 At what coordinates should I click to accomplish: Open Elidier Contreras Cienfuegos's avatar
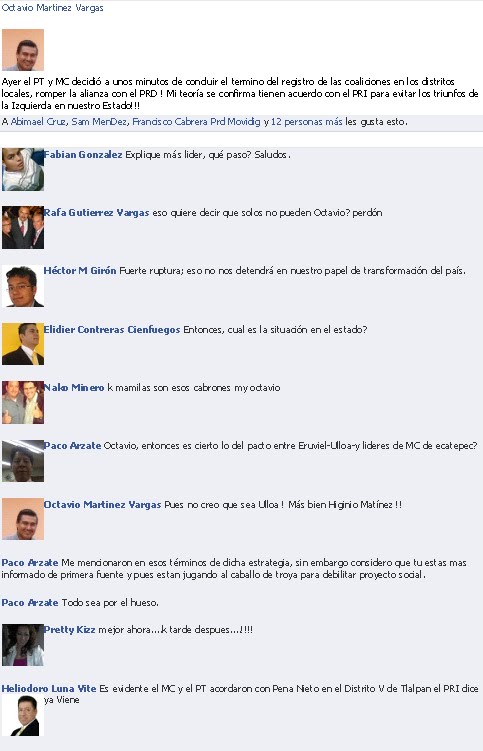click(x=23, y=344)
